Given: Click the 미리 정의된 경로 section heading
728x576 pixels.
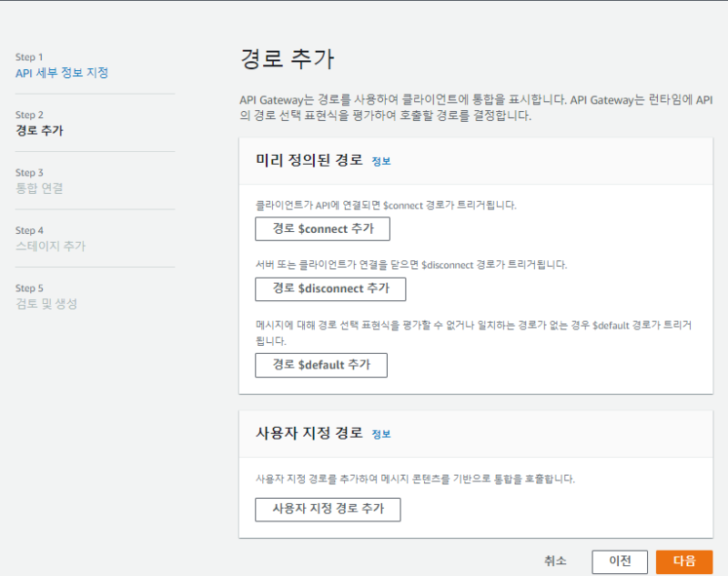Looking at the screenshot, I should click(x=309, y=160).
